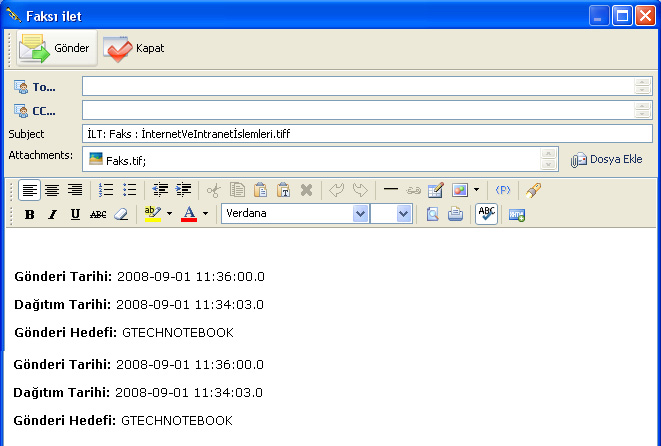The width and height of the screenshot is (661, 446).
Task: Click the spell check ABC icon
Action: [x=486, y=214]
